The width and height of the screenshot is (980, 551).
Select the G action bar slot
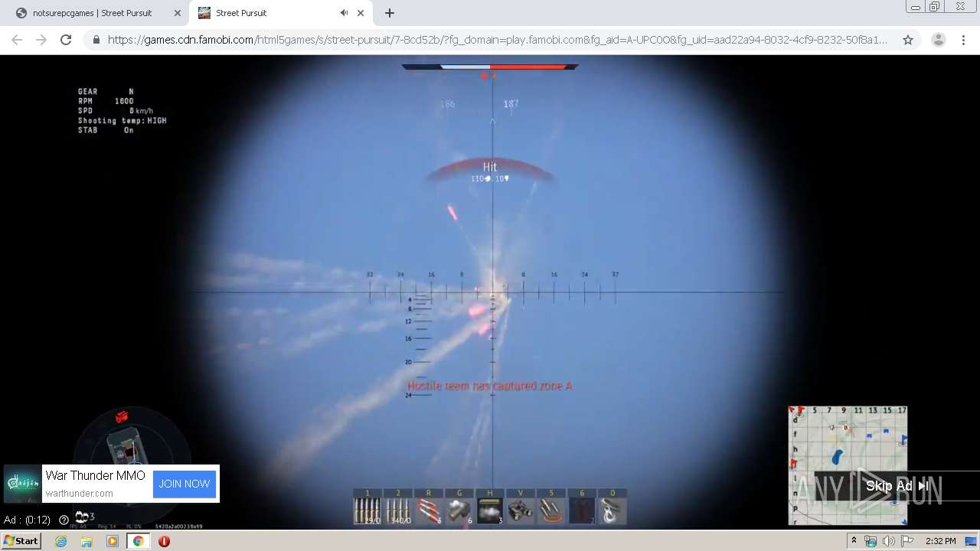(x=459, y=507)
